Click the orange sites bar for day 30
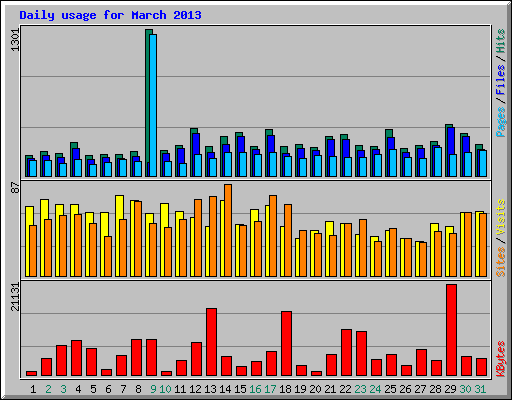512x400 pixels. pos(468,244)
